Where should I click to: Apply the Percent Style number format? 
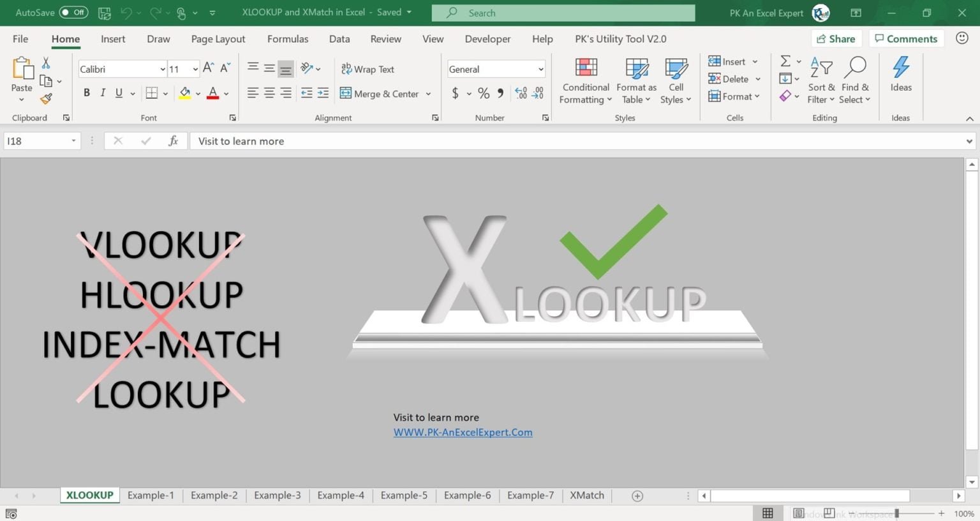click(483, 93)
